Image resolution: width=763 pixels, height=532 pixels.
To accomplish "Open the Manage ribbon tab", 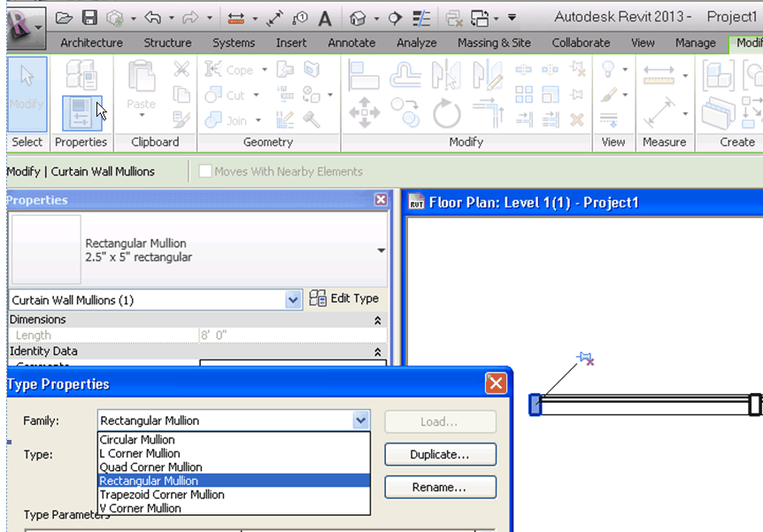I will pos(696,42).
